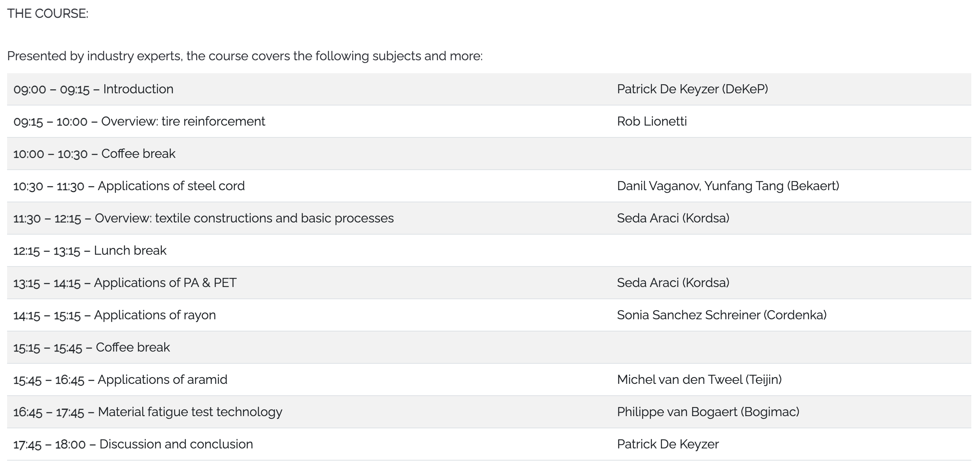The height and width of the screenshot is (474, 980).
Task: Select Philippe van Bogaert (Bogimac)
Action: pos(708,412)
